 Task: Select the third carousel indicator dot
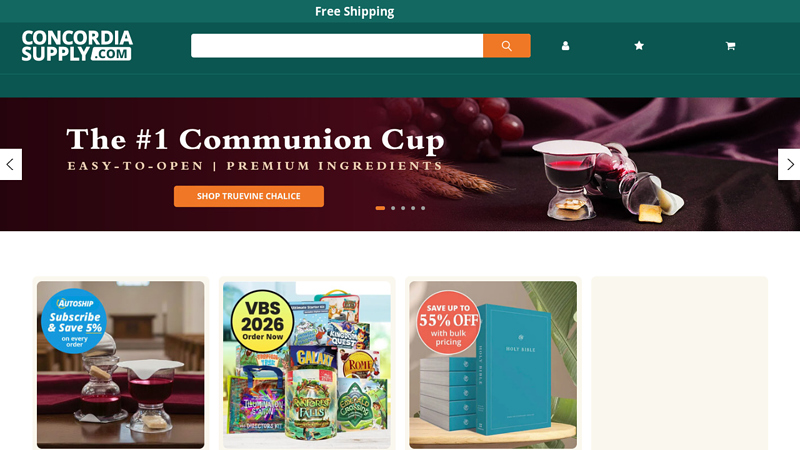click(403, 208)
